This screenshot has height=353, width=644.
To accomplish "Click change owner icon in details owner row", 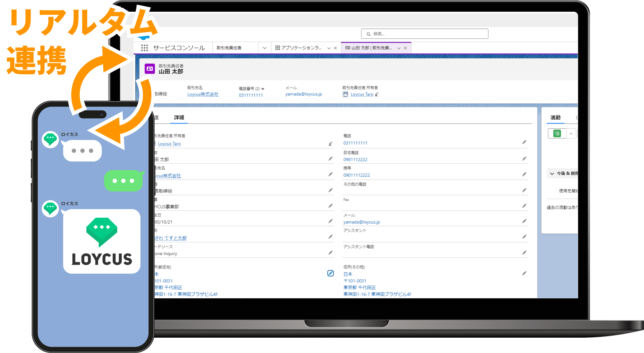I will pyautogui.click(x=331, y=144).
